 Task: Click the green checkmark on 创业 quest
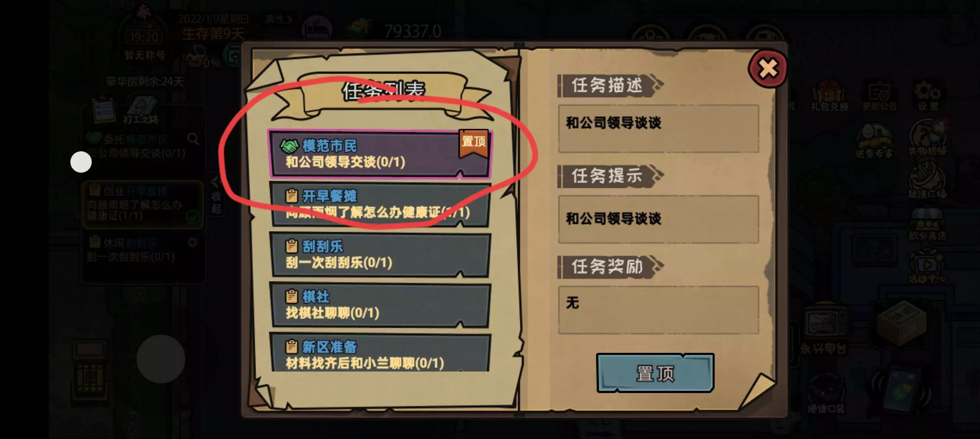(193, 217)
